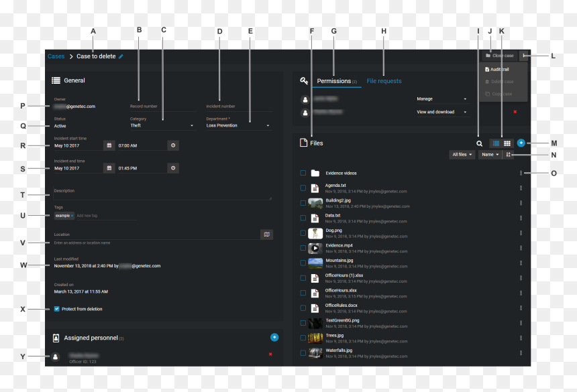Go back to Cases breadcrumb link
Image resolution: width=577 pixels, height=392 pixels.
coord(56,56)
